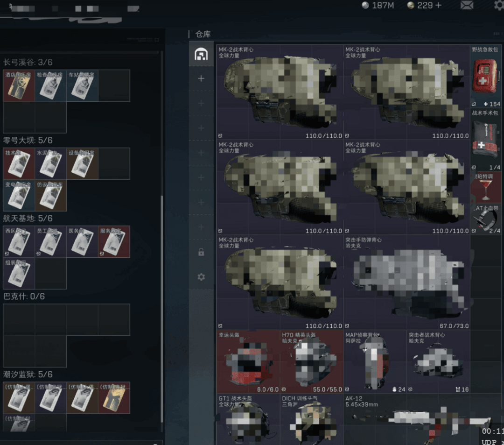The height and width of the screenshot is (445, 504).
Task: Click the 医务间 keycard in 航天基地
Action: point(82,242)
